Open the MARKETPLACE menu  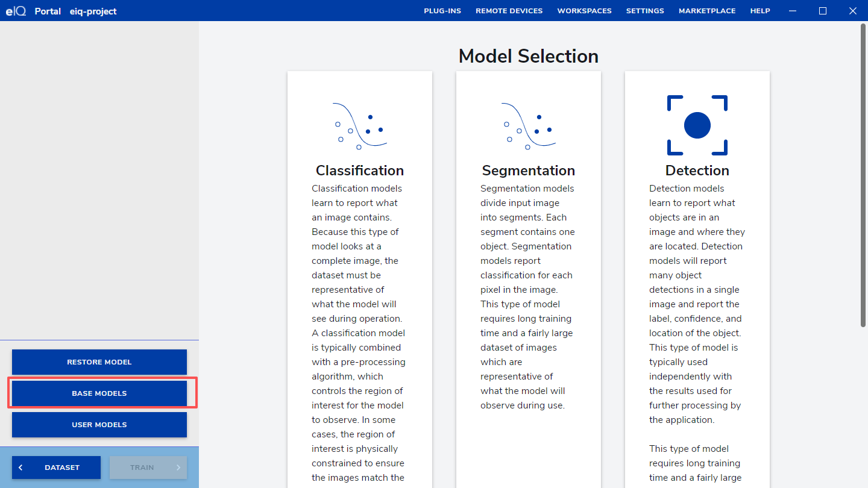point(707,10)
